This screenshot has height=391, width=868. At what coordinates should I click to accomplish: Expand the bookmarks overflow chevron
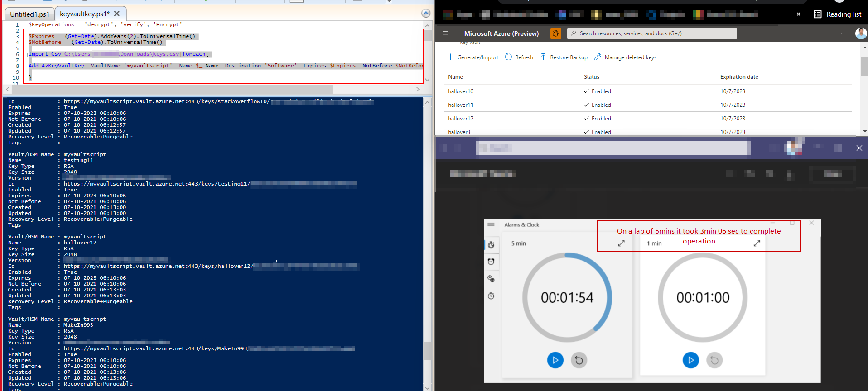[799, 14]
